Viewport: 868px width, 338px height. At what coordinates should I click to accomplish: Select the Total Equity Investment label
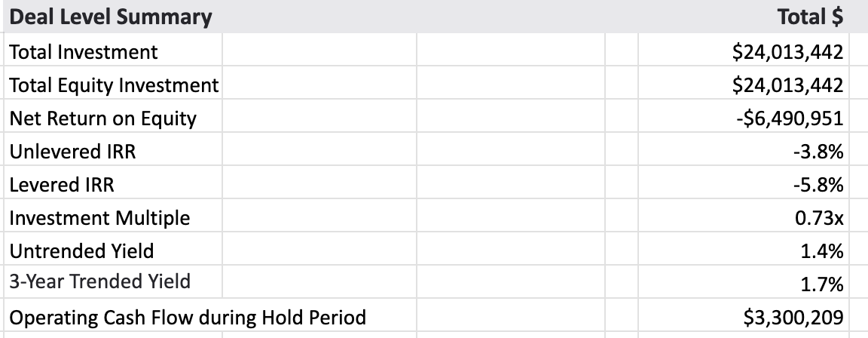point(114,85)
